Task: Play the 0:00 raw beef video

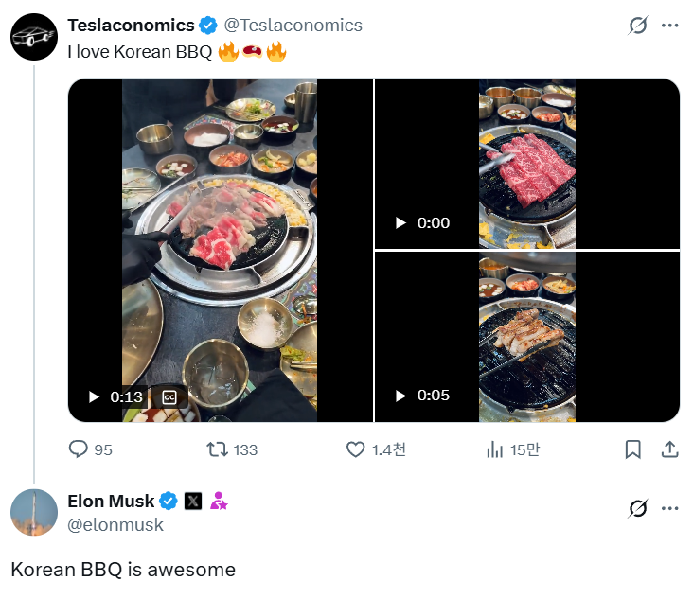Action: (400, 223)
